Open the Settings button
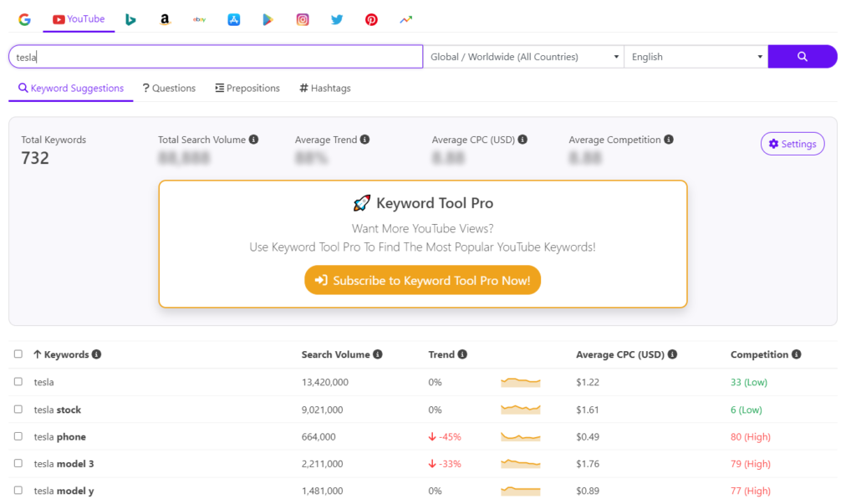The width and height of the screenshot is (856, 504). point(792,144)
